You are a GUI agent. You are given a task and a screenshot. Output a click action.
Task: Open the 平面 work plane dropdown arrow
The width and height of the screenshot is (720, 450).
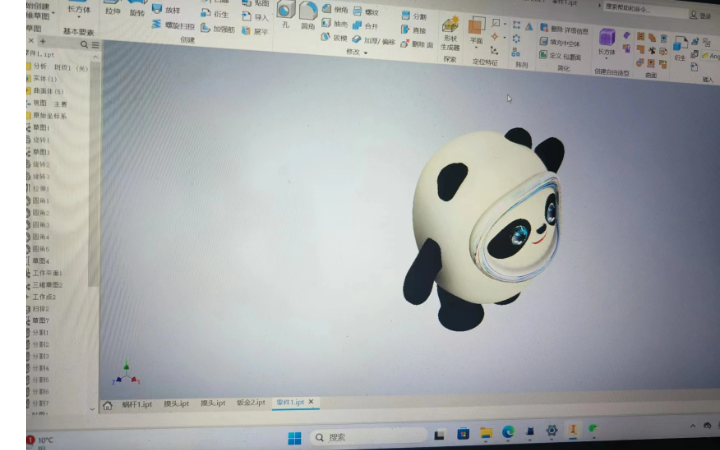pyautogui.click(x=476, y=47)
